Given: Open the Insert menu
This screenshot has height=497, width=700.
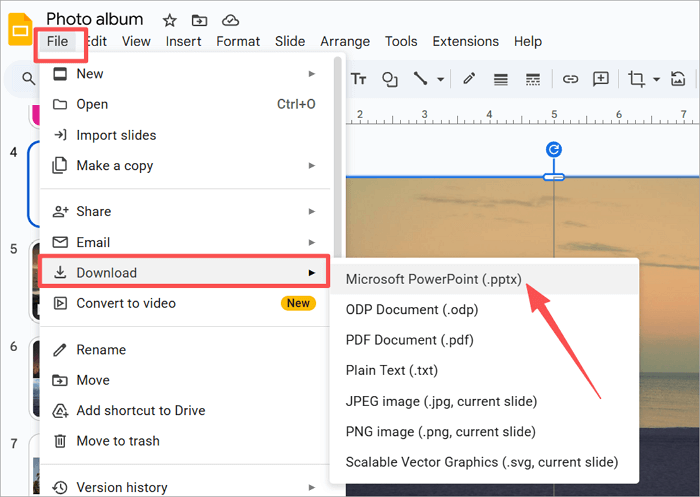Looking at the screenshot, I should 183,42.
